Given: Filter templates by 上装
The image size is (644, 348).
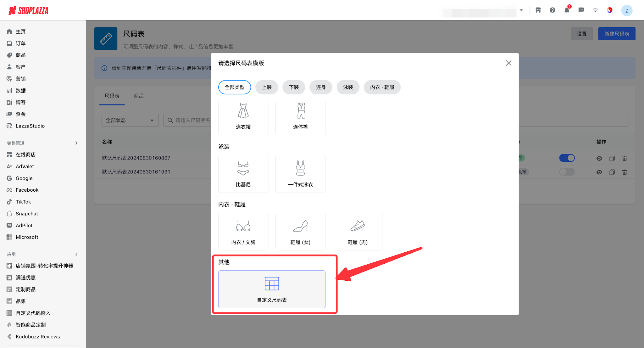Looking at the screenshot, I should (x=267, y=87).
